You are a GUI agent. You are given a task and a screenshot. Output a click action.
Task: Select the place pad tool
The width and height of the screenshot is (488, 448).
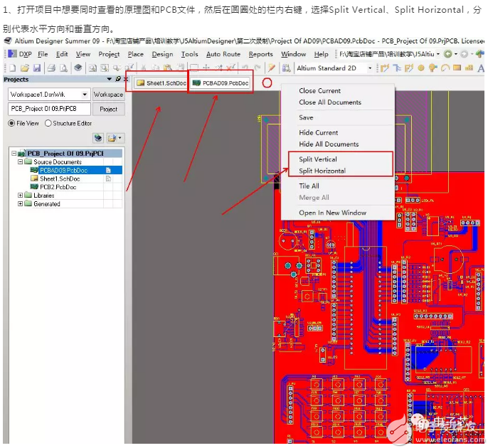[x=421, y=68]
